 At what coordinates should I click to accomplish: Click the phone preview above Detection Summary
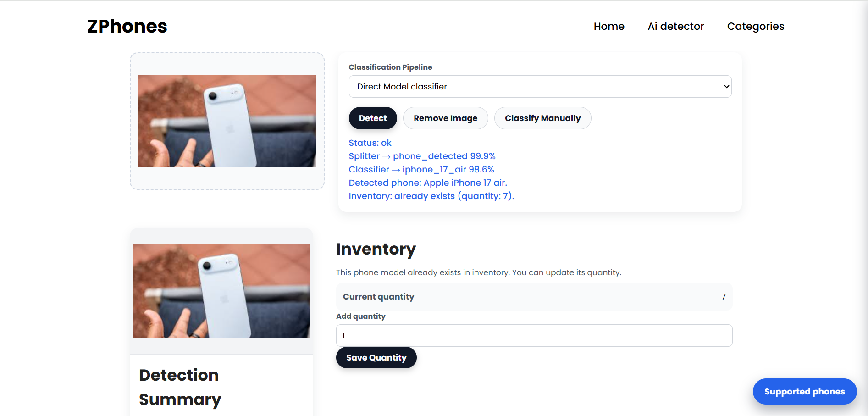(x=221, y=291)
